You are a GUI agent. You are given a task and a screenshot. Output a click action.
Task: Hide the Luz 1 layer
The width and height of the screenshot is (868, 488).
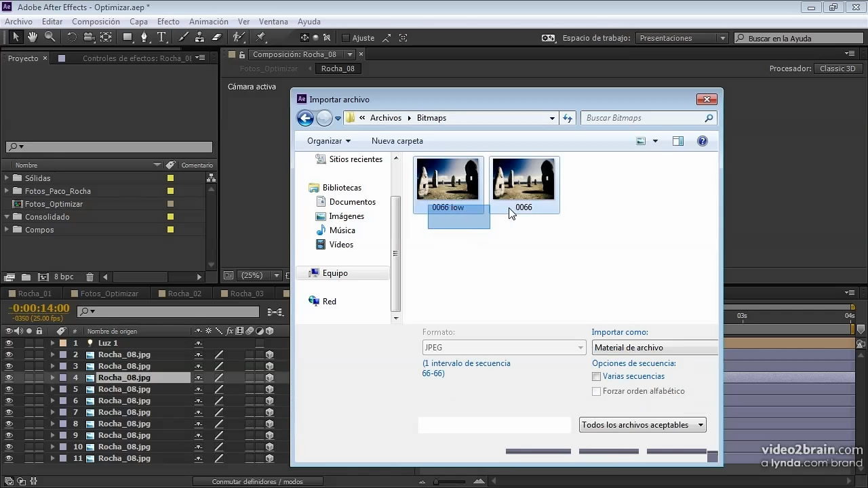(x=9, y=343)
